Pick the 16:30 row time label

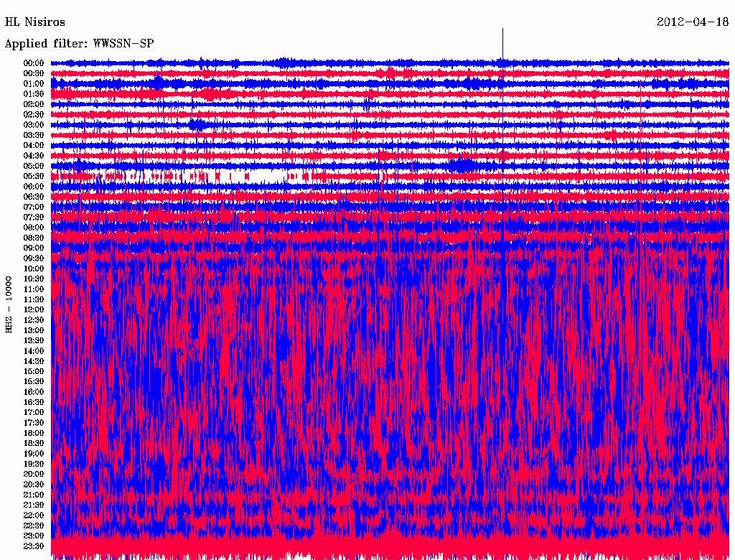click(x=33, y=403)
